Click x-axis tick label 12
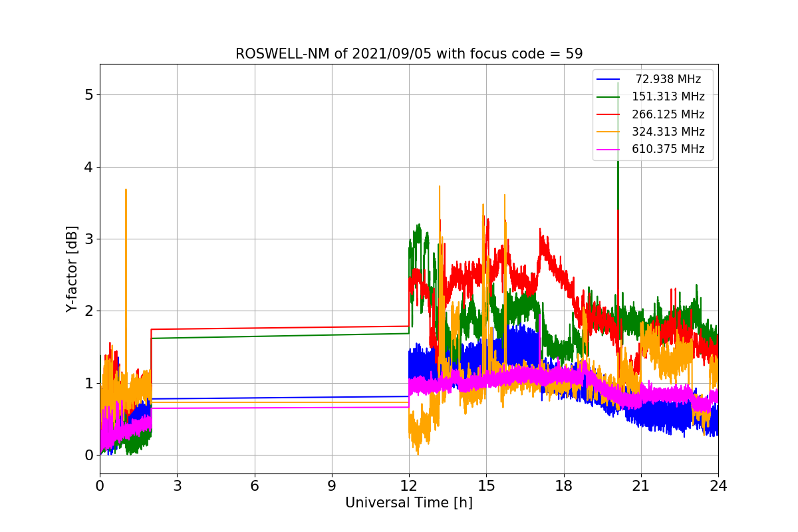Image resolution: width=798 pixels, height=532 pixels. [409, 486]
